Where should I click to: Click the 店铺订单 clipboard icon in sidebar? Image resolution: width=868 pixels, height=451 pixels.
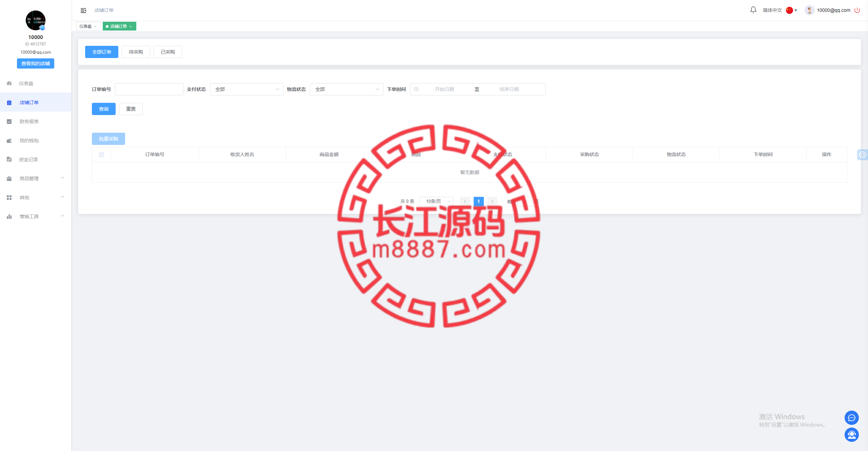point(9,102)
